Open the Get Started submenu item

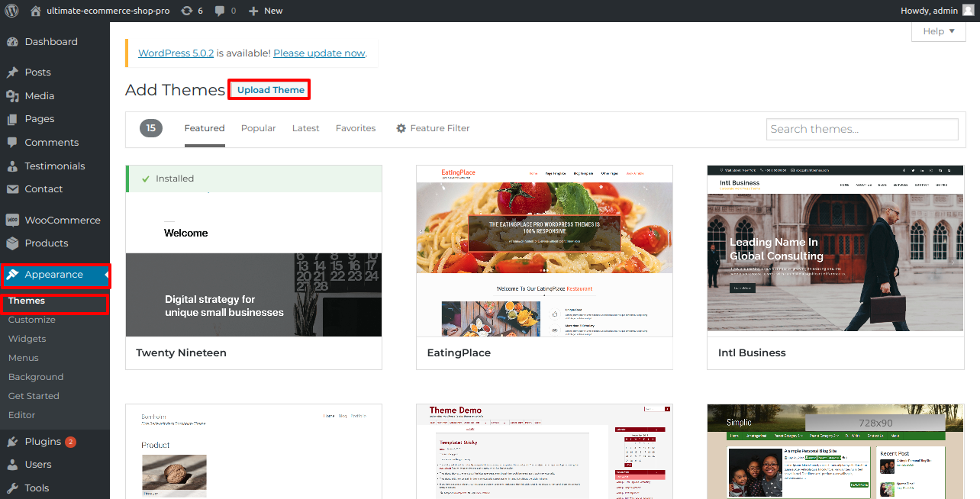coord(34,396)
